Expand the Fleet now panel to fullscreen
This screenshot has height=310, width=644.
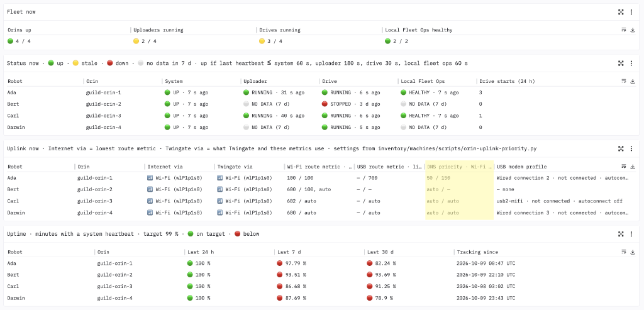(x=621, y=12)
